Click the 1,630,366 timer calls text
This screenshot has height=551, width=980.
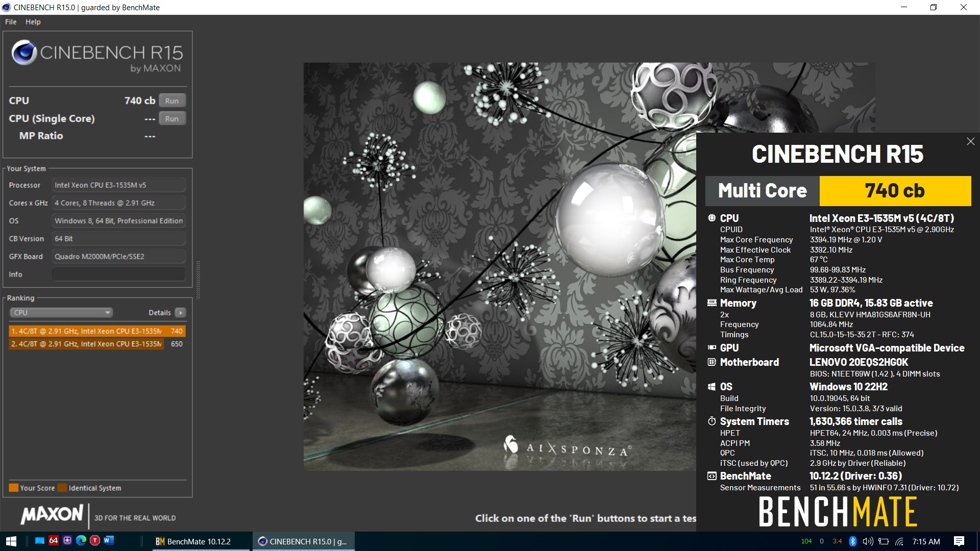856,421
